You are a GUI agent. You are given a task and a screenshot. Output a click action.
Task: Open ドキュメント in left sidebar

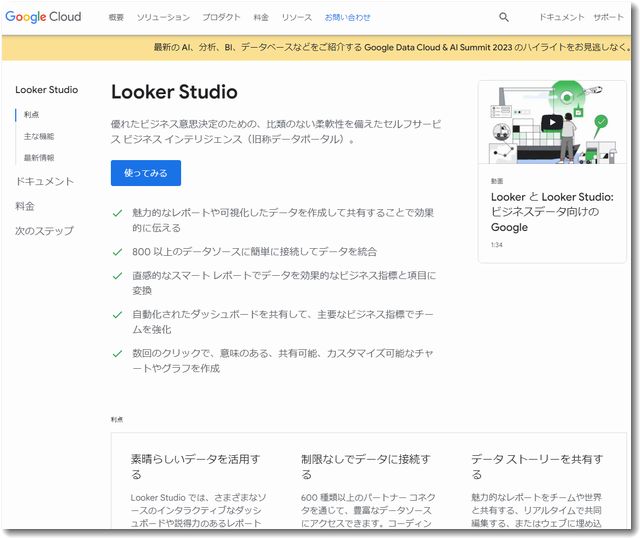(44, 181)
